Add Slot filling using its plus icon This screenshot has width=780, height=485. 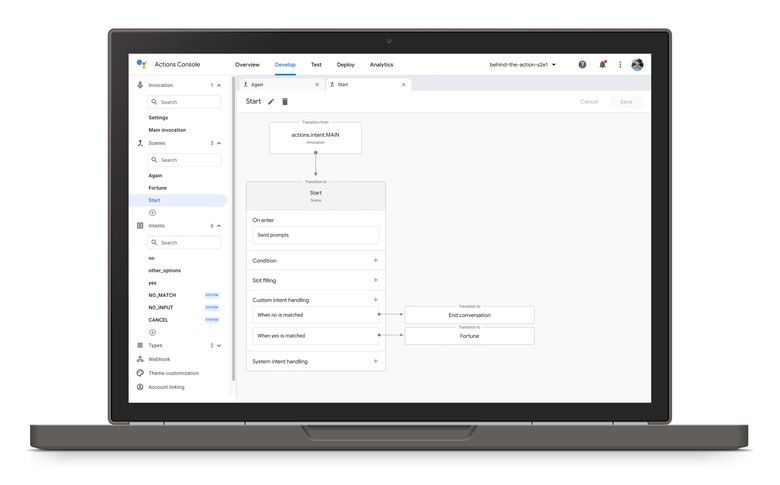point(375,280)
